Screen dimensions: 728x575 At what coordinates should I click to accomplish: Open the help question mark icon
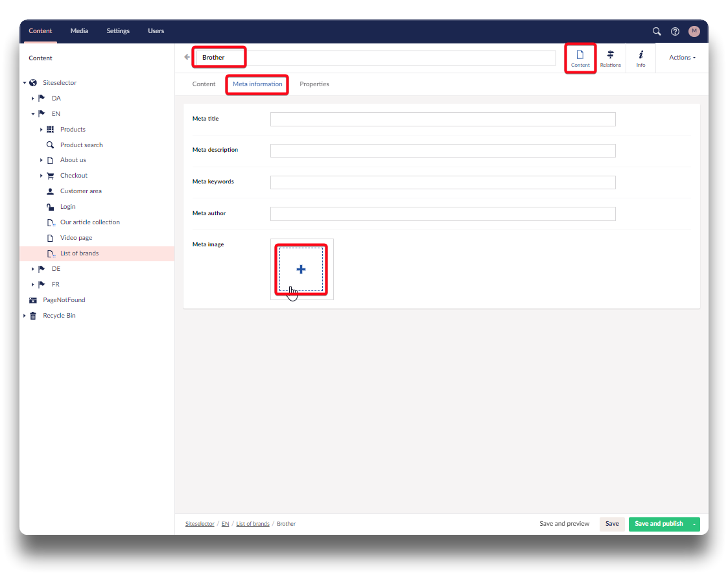tap(675, 31)
